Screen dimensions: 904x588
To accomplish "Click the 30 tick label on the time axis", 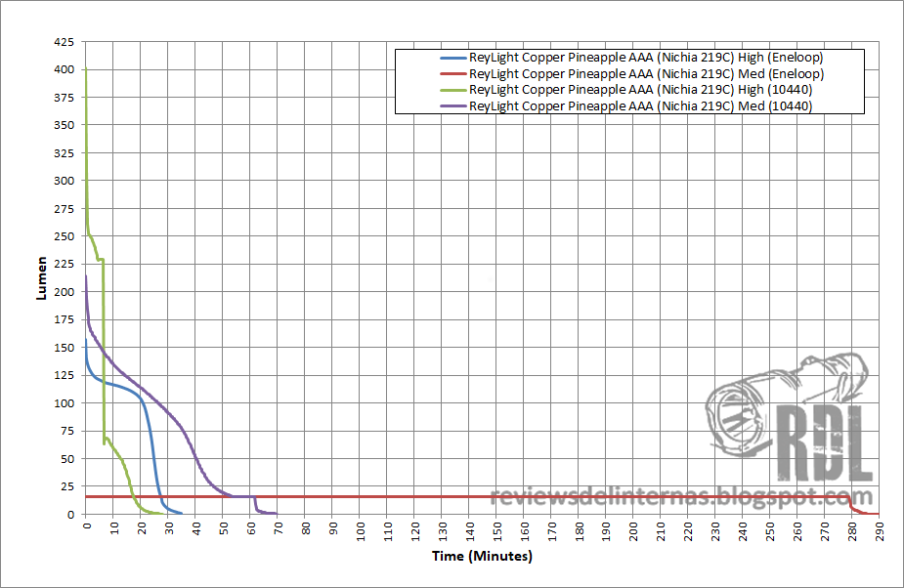I will (169, 527).
